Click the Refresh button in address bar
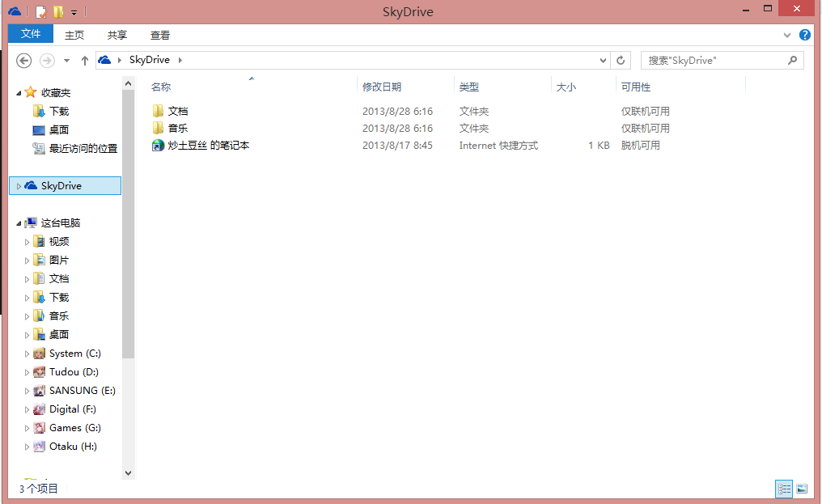The width and height of the screenshot is (822, 504). (x=621, y=61)
